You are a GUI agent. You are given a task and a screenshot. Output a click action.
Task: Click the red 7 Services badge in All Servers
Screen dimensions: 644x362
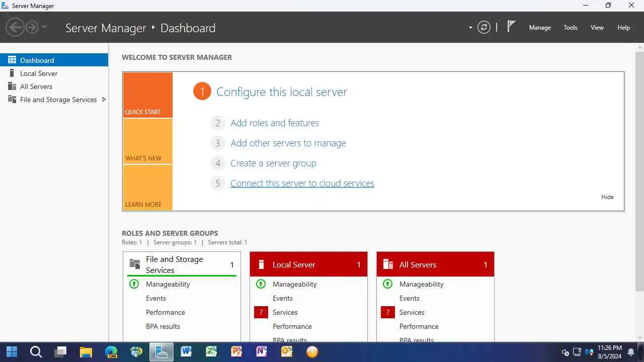coord(388,312)
